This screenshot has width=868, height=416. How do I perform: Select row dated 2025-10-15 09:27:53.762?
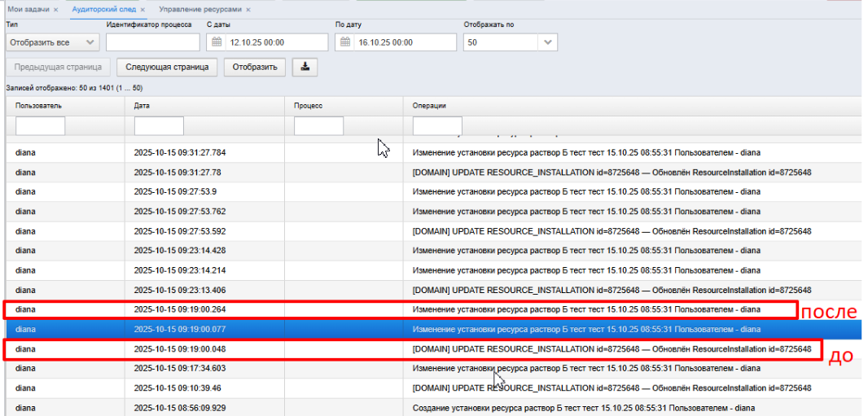coord(434,212)
